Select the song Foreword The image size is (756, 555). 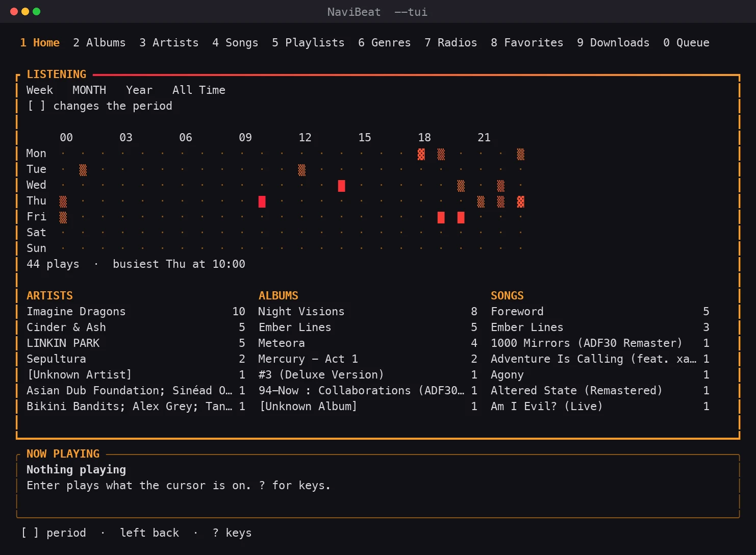pyautogui.click(x=600, y=312)
